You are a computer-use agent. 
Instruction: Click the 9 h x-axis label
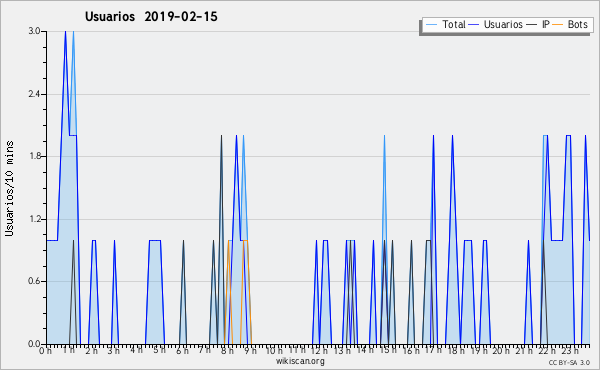pyautogui.click(x=250, y=351)
